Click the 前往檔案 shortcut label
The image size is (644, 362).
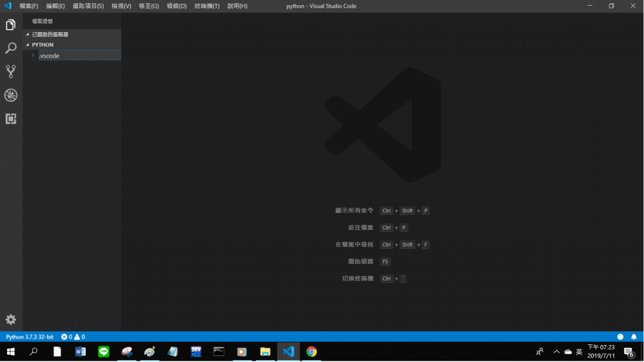(x=360, y=228)
